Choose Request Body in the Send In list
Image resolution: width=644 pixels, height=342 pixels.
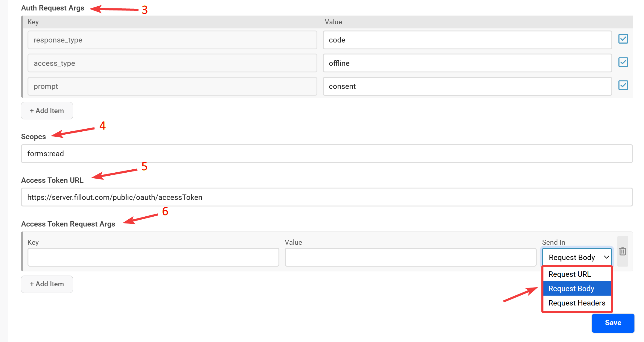571,288
